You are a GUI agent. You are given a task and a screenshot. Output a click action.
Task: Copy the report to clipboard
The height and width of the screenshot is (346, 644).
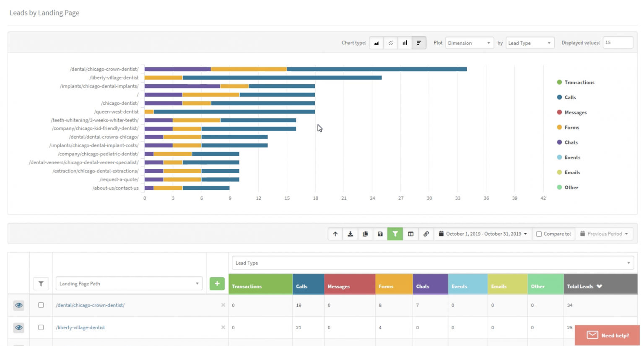tap(365, 234)
